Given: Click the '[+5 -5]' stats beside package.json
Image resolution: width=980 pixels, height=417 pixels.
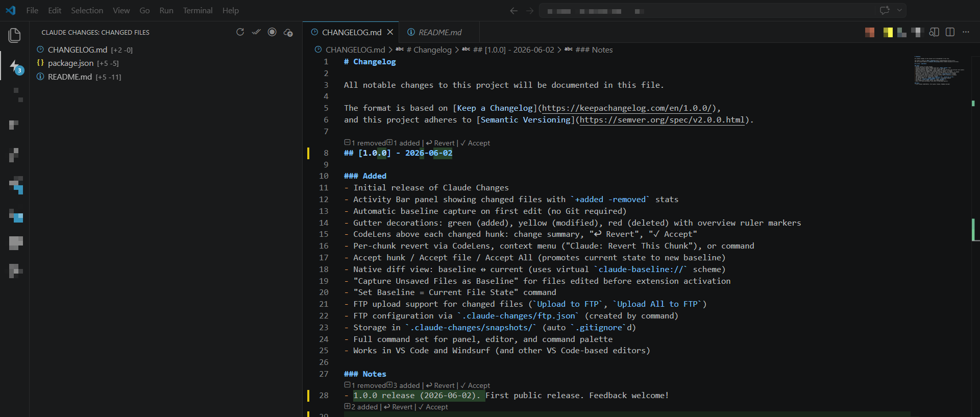Looking at the screenshot, I should coord(108,63).
